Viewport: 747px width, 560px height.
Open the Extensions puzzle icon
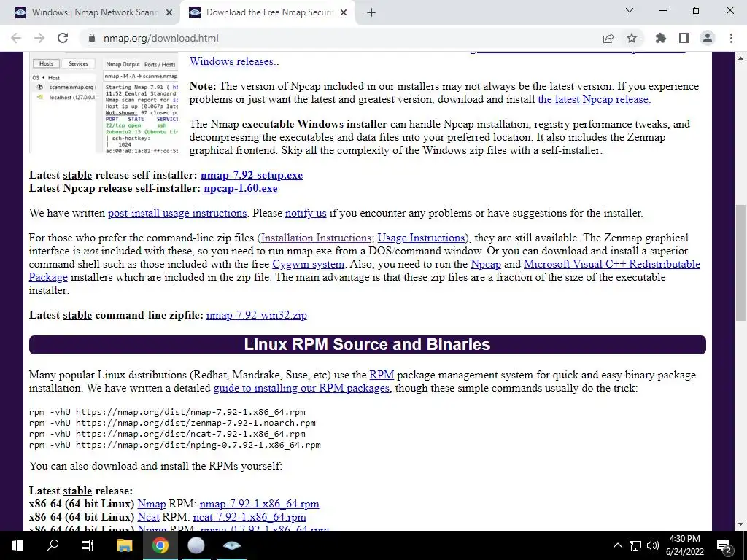pos(660,38)
